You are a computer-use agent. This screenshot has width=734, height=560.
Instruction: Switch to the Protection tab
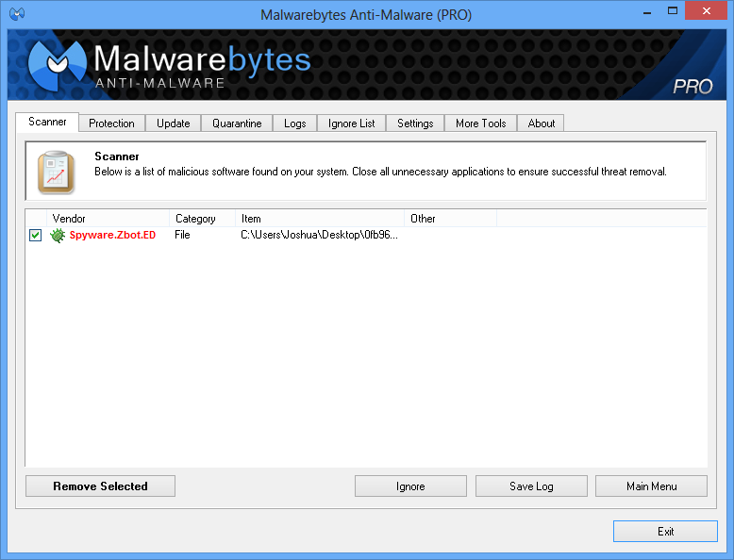click(x=111, y=124)
